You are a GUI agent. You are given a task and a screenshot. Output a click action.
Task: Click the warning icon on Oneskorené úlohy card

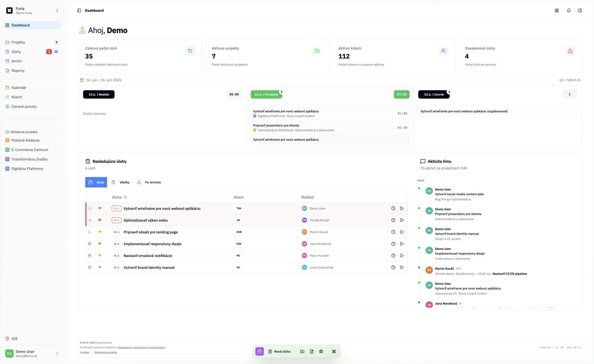(570, 51)
